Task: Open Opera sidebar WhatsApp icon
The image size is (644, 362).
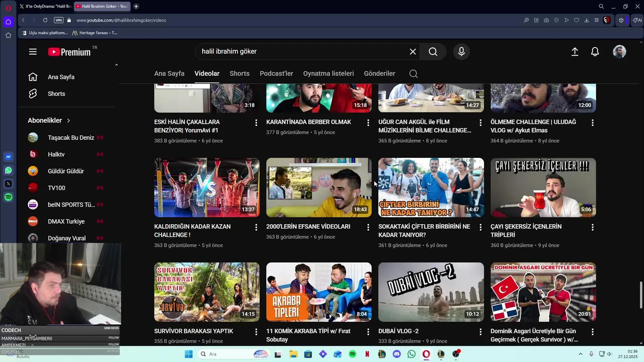Action: [x=9, y=170]
